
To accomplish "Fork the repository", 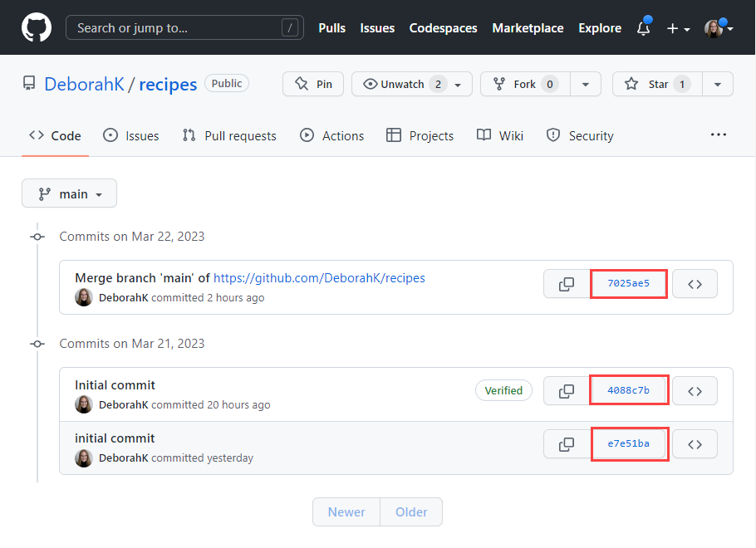I will click(525, 84).
